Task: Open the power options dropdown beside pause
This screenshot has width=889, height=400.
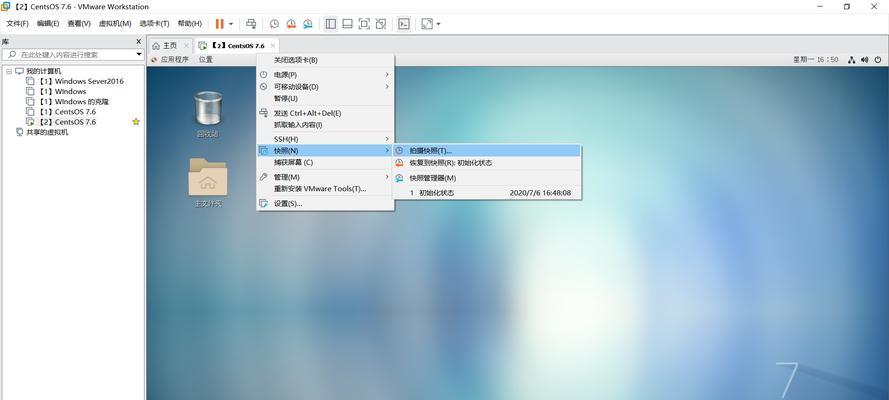Action: [231, 24]
